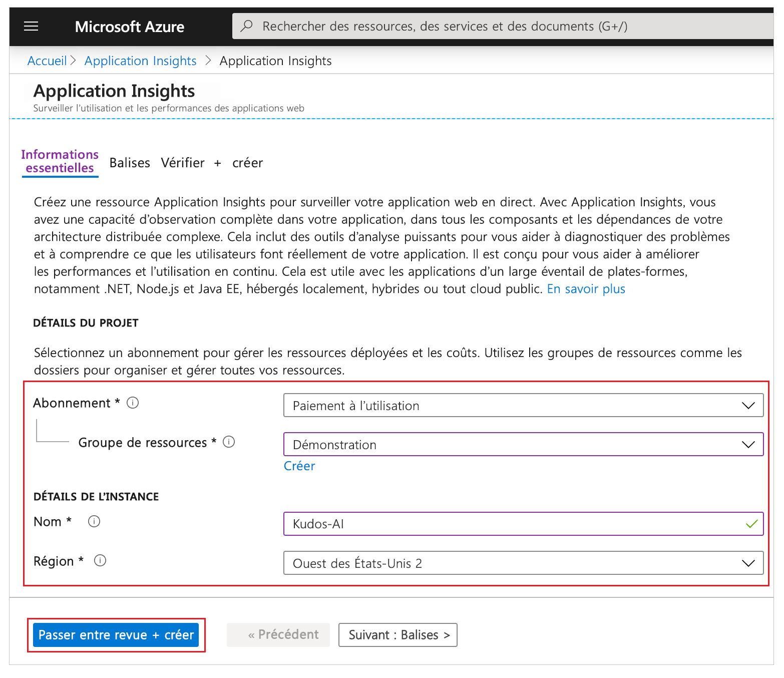Show info tooltip for Nom
Screen dimensions: 784x678
94,521
